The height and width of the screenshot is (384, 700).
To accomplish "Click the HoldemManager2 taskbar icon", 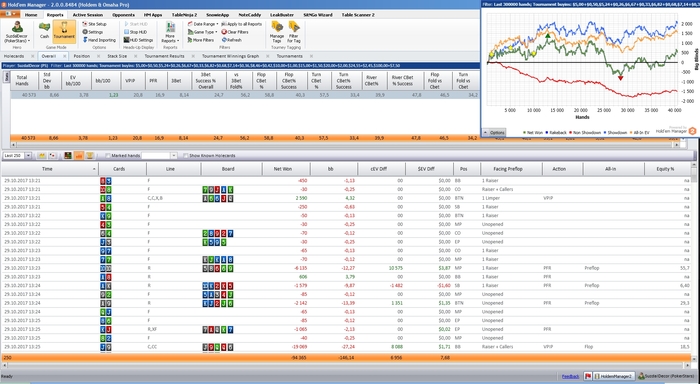I will coord(613,376).
